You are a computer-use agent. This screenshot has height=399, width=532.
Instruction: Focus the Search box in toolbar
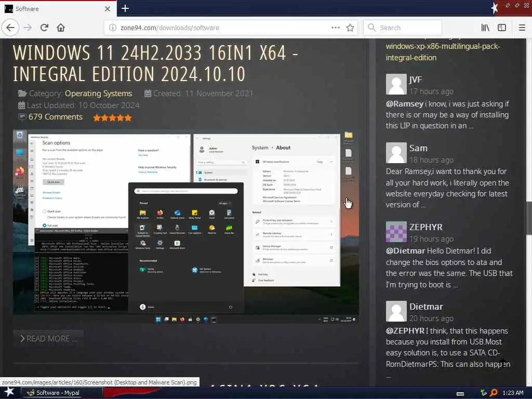403,28
